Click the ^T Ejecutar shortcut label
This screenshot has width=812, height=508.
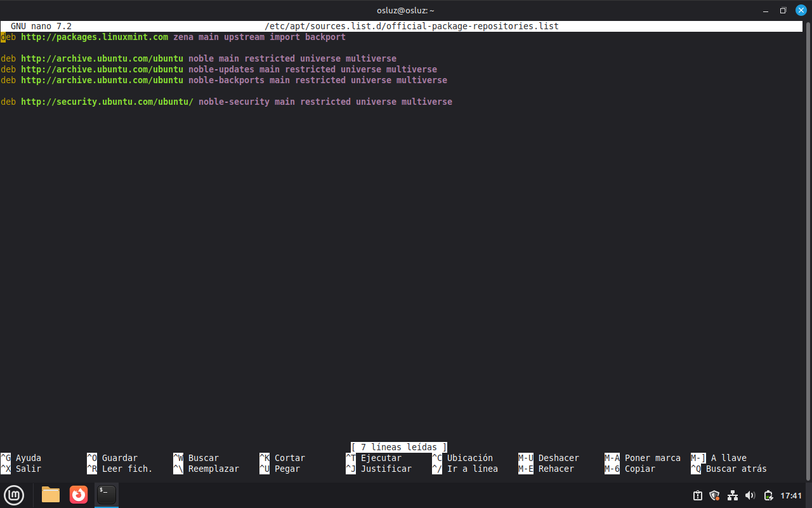(x=374, y=458)
